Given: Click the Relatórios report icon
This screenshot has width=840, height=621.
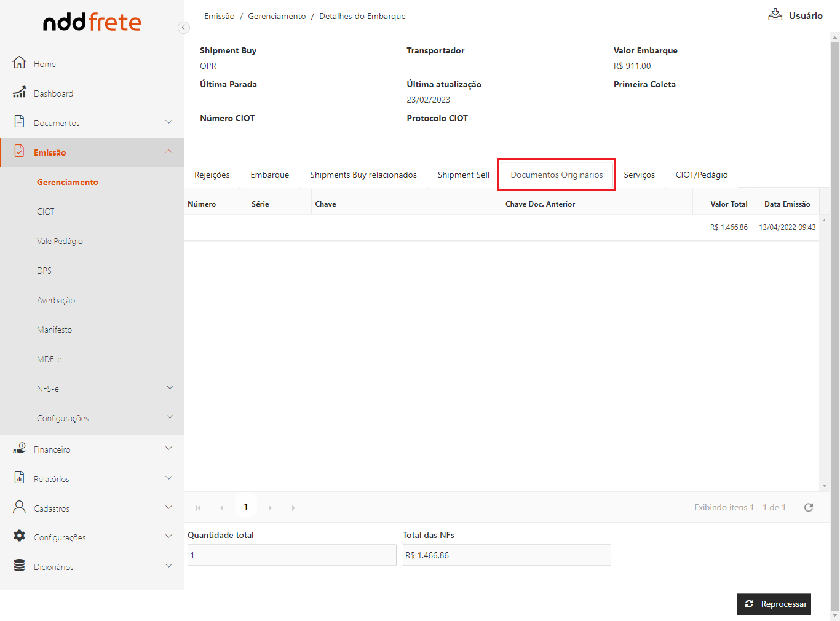Looking at the screenshot, I should pyautogui.click(x=20, y=478).
